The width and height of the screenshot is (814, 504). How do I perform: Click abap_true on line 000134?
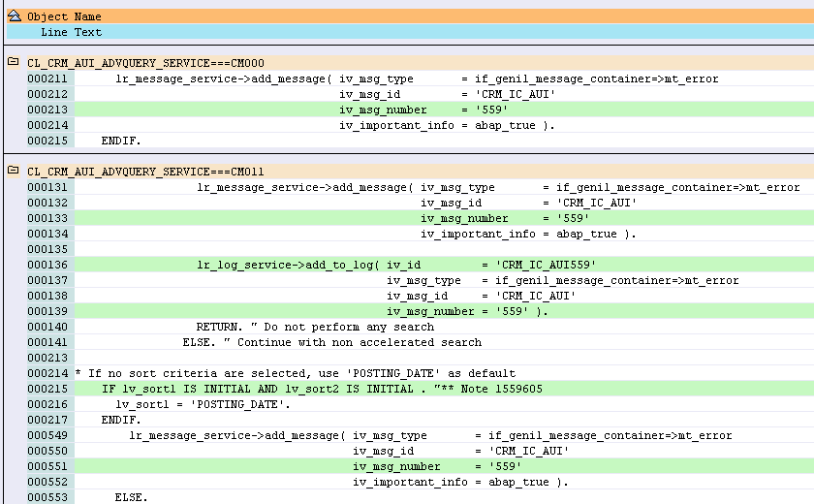pos(586,235)
